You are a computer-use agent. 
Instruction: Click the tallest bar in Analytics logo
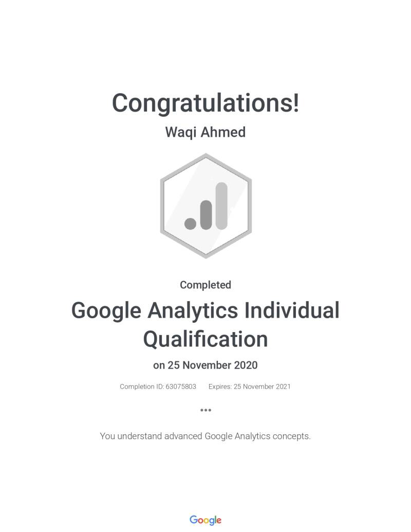click(x=221, y=206)
